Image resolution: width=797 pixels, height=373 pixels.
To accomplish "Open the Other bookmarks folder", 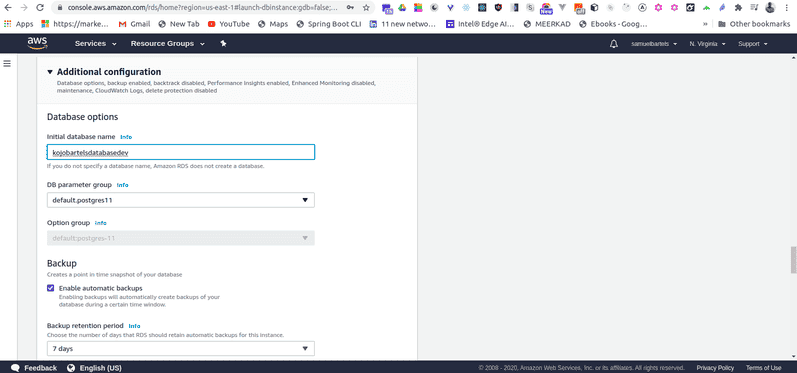I will pyautogui.click(x=754, y=24).
